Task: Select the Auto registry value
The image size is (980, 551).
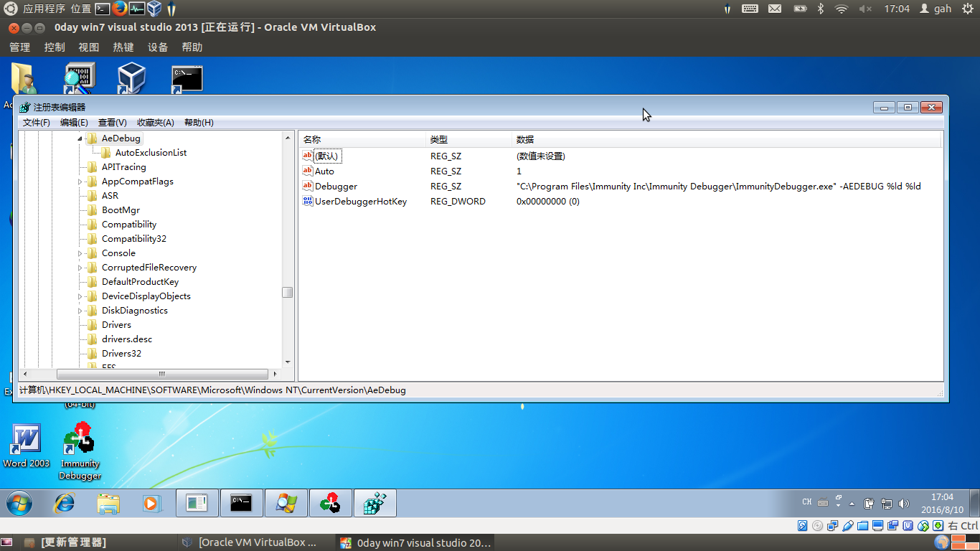Action: click(324, 171)
